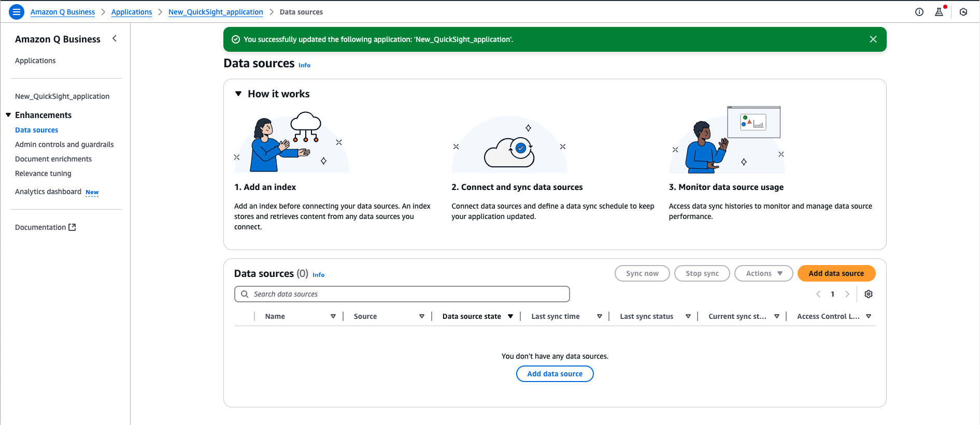This screenshot has width=980, height=425.
Task: Open Document enrichments page
Action: [53, 159]
